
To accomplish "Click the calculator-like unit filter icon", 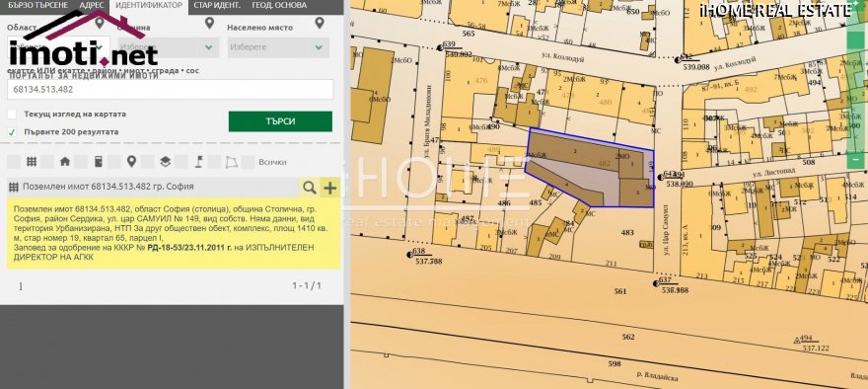I will coord(99,162).
